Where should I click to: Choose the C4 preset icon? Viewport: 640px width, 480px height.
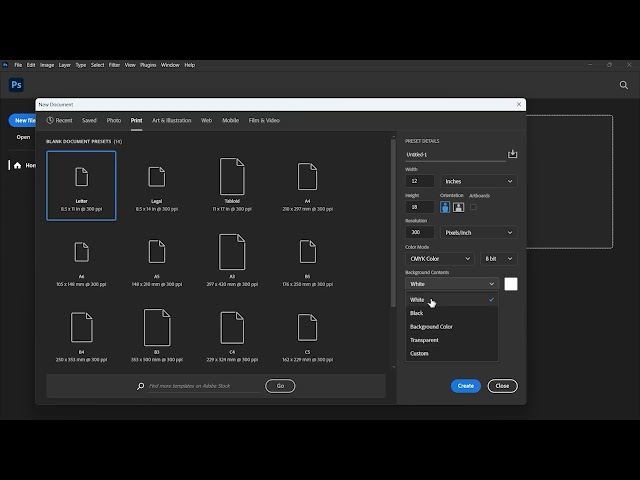tap(232, 327)
